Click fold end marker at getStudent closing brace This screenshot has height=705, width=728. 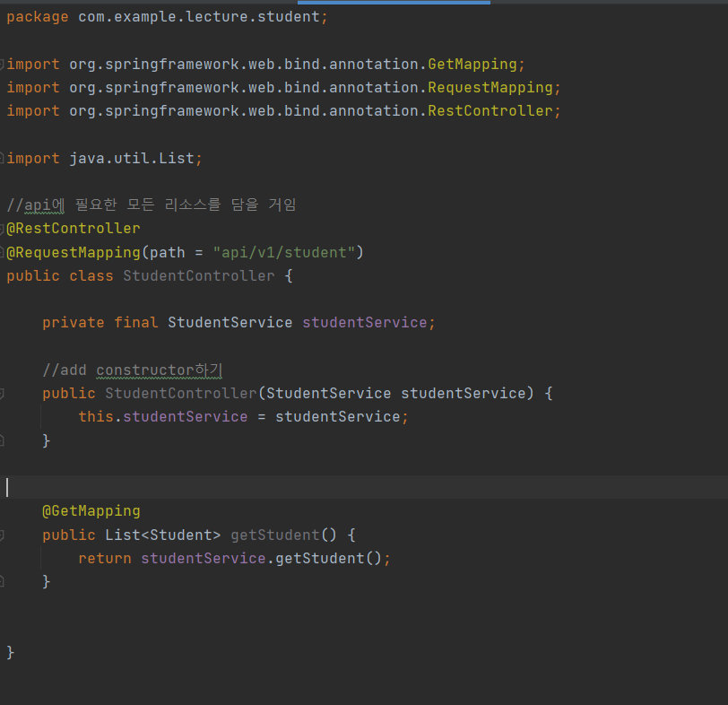pos(2,581)
